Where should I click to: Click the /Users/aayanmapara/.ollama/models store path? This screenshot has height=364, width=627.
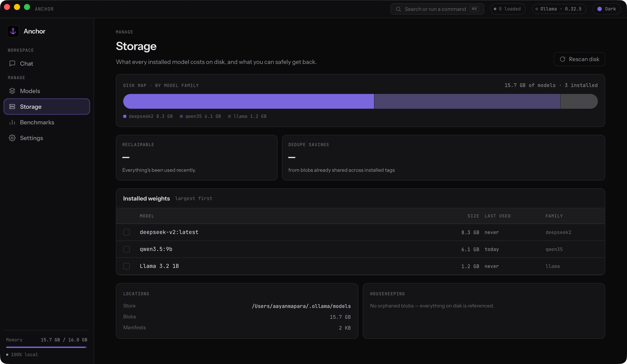[301, 306]
